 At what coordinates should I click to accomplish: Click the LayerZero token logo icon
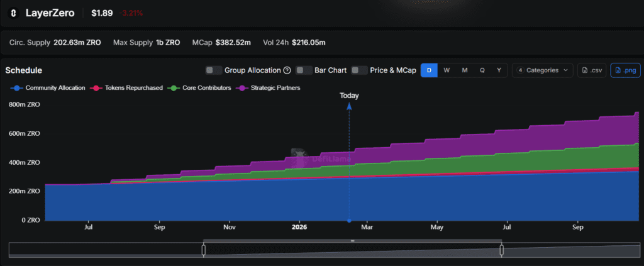(13, 13)
